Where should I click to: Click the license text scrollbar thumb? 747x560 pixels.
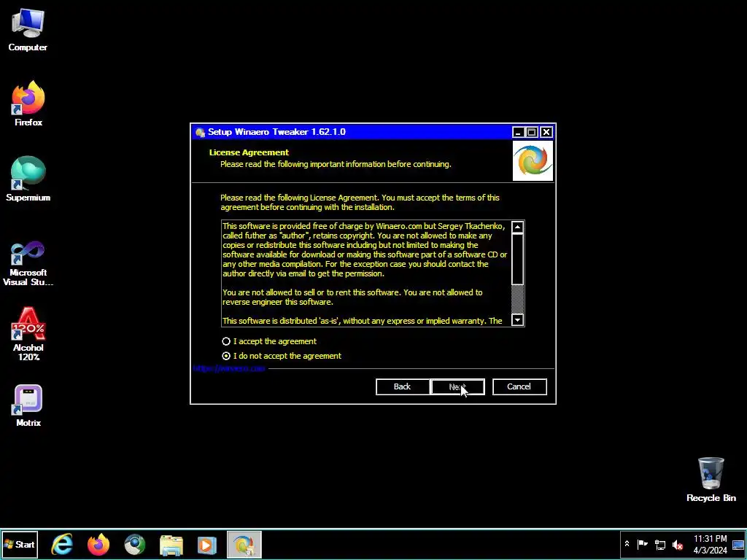tap(517, 259)
